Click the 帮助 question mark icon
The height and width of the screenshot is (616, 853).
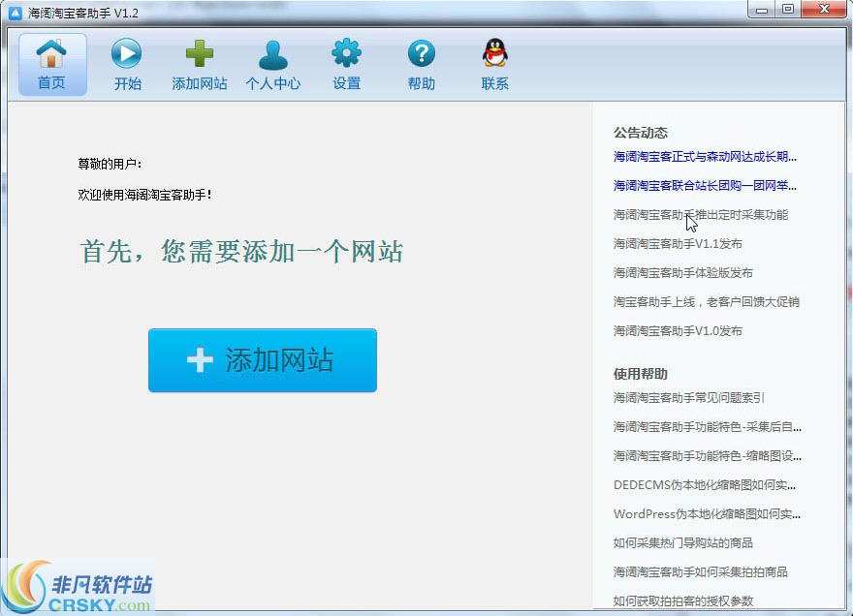coord(422,53)
